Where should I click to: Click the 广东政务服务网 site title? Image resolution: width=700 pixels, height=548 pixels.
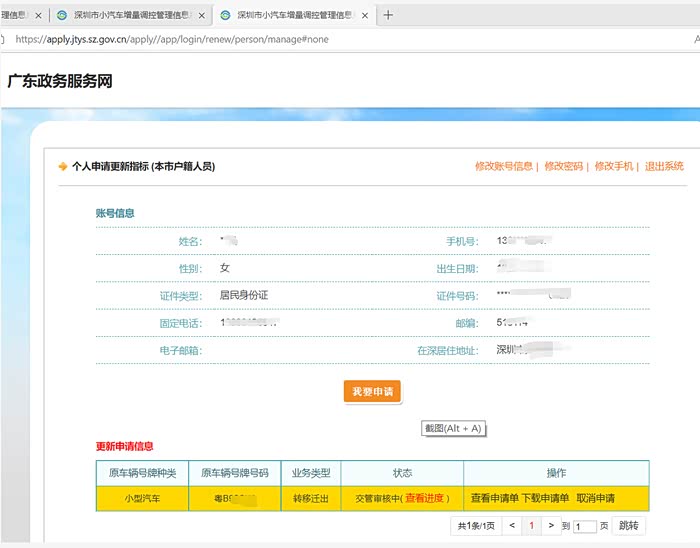point(60,82)
